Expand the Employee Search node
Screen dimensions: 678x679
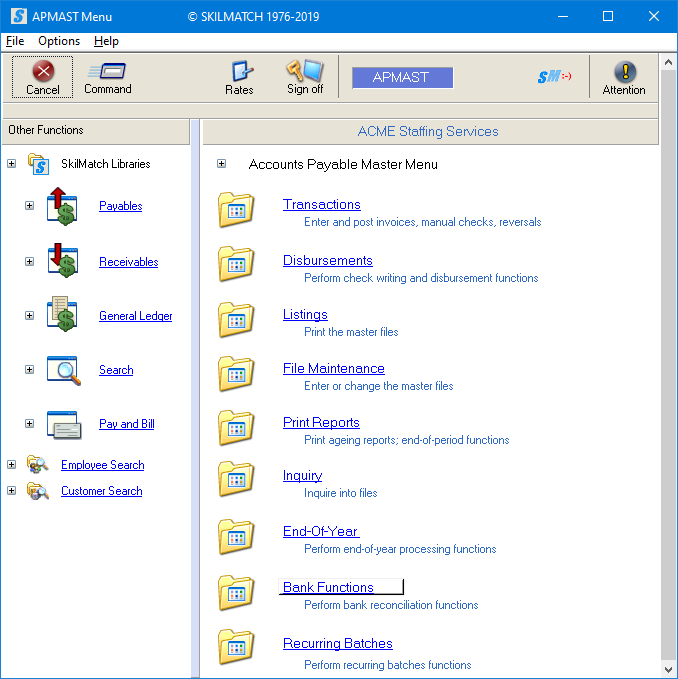tap(12, 465)
